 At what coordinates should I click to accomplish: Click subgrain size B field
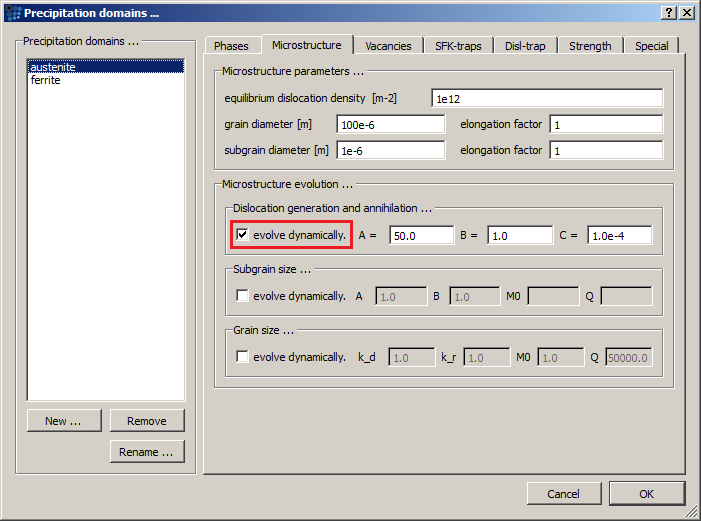pos(475,296)
